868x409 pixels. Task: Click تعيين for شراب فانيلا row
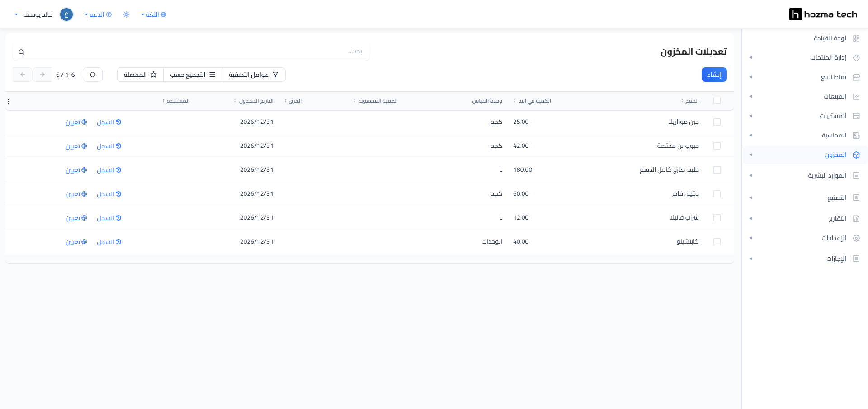[76, 218]
